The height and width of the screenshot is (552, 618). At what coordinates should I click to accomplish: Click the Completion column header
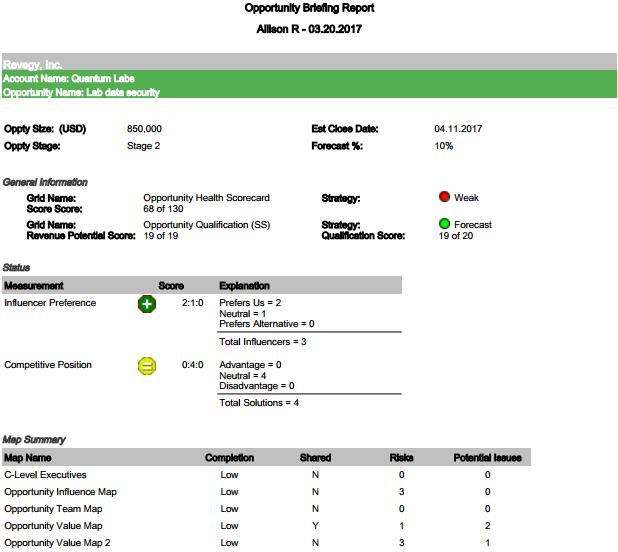pos(229,458)
